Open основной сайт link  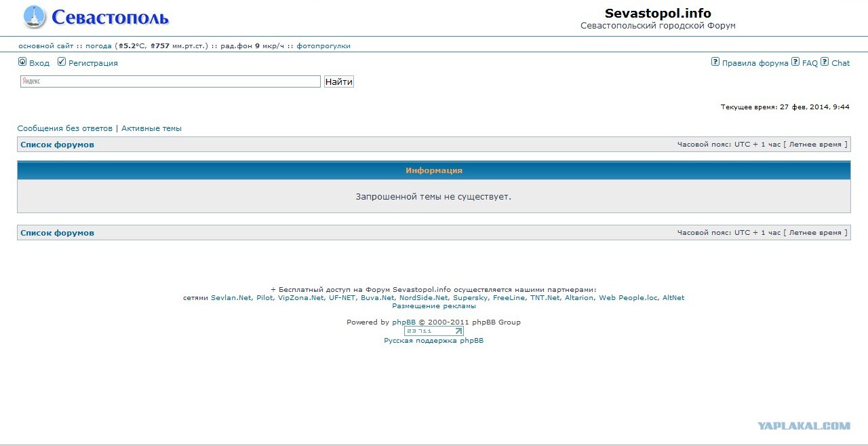(x=46, y=46)
